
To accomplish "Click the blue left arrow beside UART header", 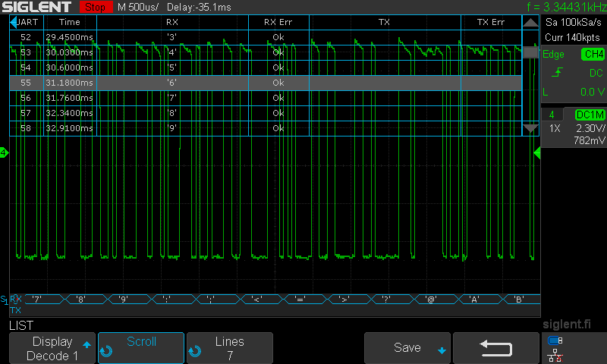I will click(x=14, y=22).
